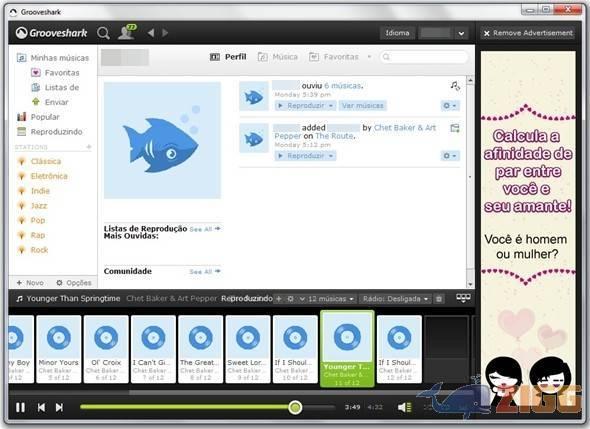
Task: Skip to next track
Action: pyautogui.click(x=59, y=407)
